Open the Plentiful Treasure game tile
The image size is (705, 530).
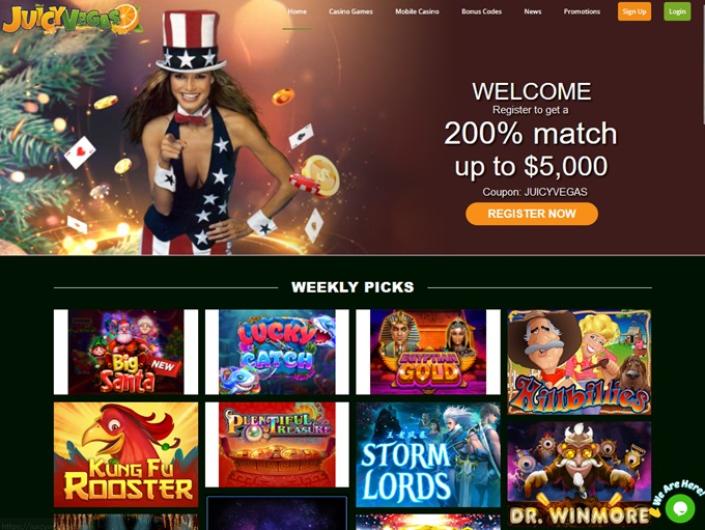coord(277,445)
